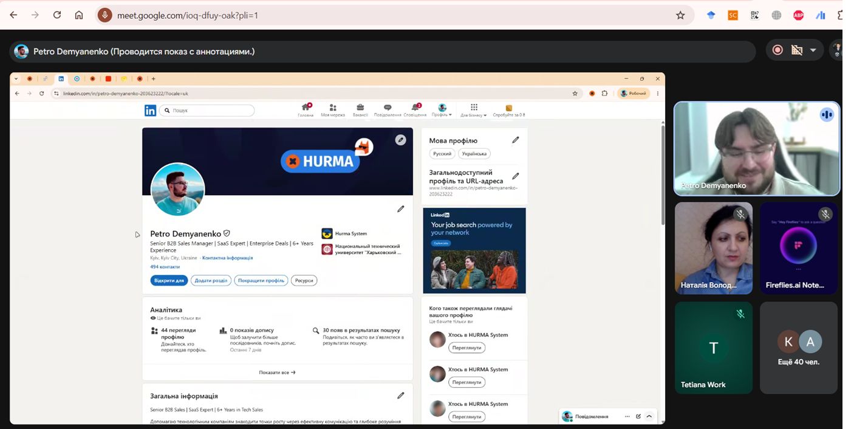The image size is (868, 429).
Task: Open "Сповіщення" notifications with red badge
Action: pos(415,110)
